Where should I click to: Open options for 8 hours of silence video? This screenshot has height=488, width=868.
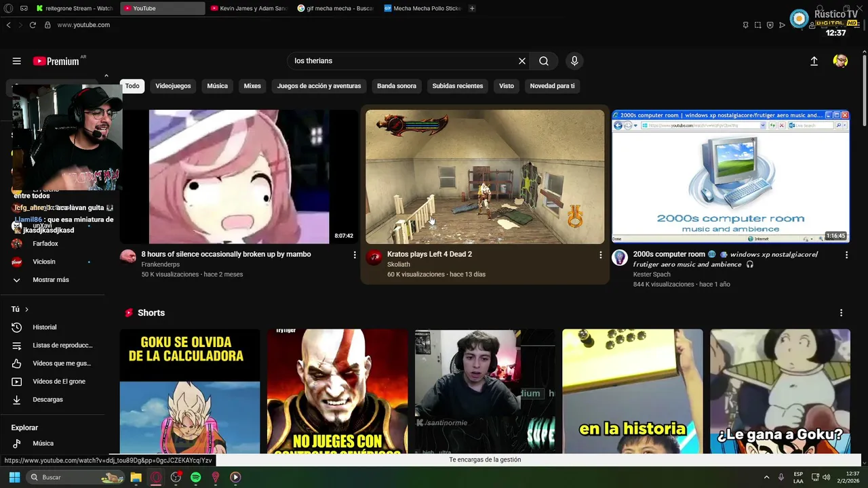pyautogui.click(x=354, y=255)
